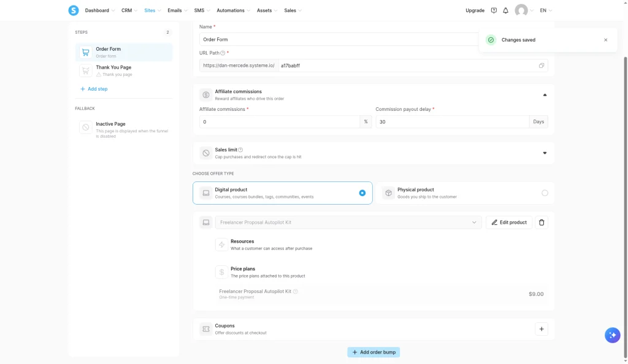628x364 pixels.
Task: Open the Assets menu
Action: pos(267,10)
